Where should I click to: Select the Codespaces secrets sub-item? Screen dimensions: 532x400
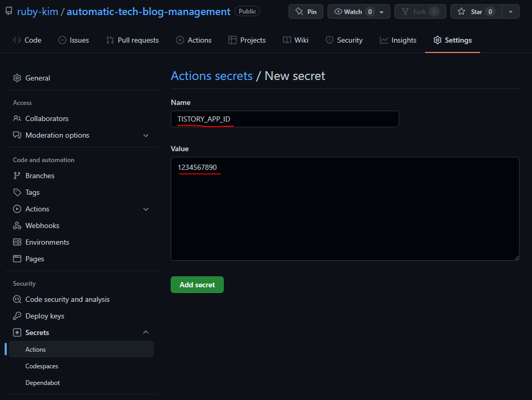[81, 366]
